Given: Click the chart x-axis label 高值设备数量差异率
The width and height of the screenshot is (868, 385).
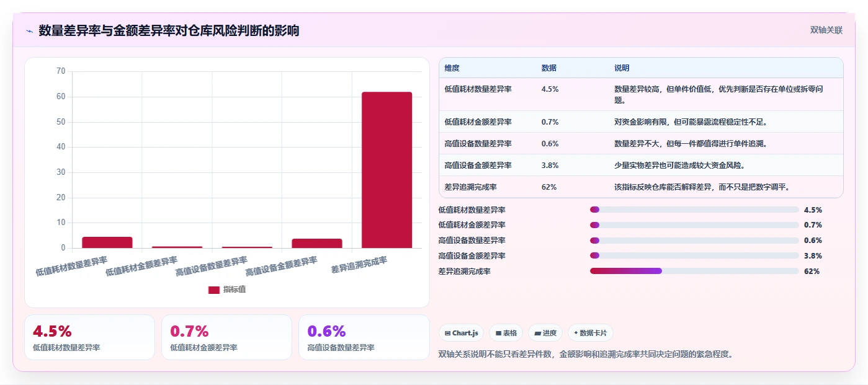Looking at the screenshot, I should pyautogui.click(x=212, y=266).
